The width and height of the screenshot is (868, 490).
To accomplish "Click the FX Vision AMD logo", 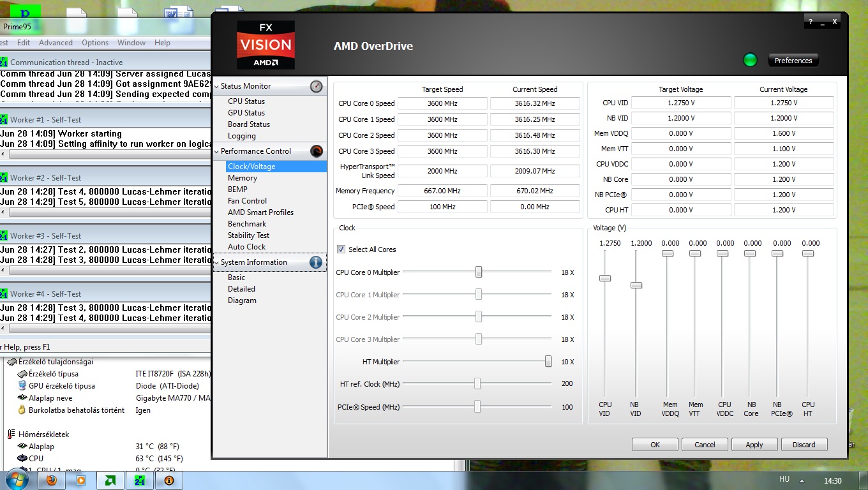I will [266, 45].
